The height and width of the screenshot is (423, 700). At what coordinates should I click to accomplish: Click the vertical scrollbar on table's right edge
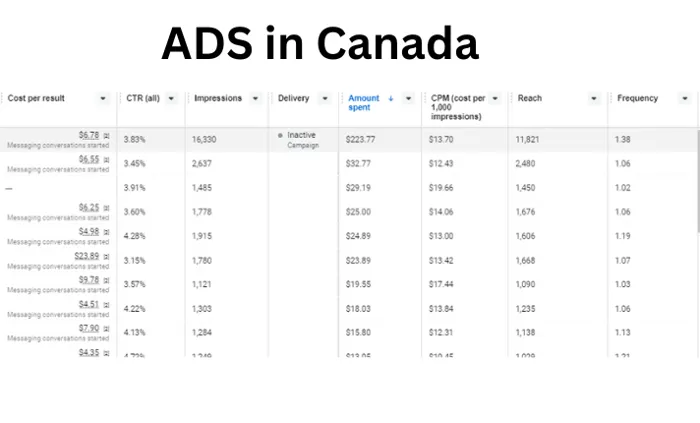698,181
